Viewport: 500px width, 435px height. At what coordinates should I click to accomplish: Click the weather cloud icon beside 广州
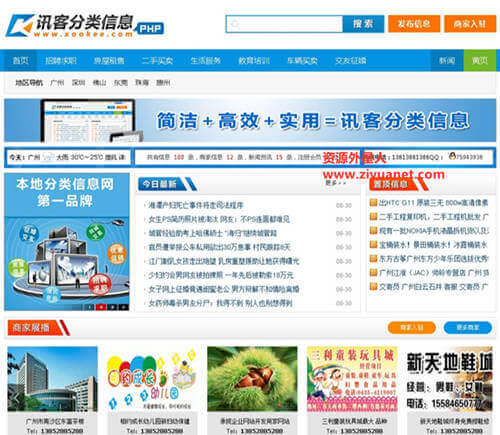[x=49, y=157]
